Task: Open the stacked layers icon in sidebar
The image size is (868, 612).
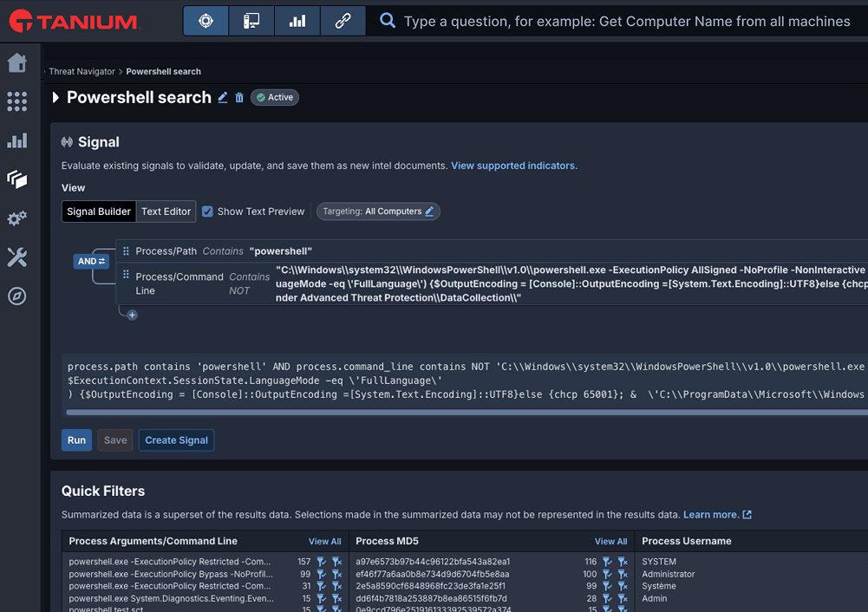Action: pos(17,179)
